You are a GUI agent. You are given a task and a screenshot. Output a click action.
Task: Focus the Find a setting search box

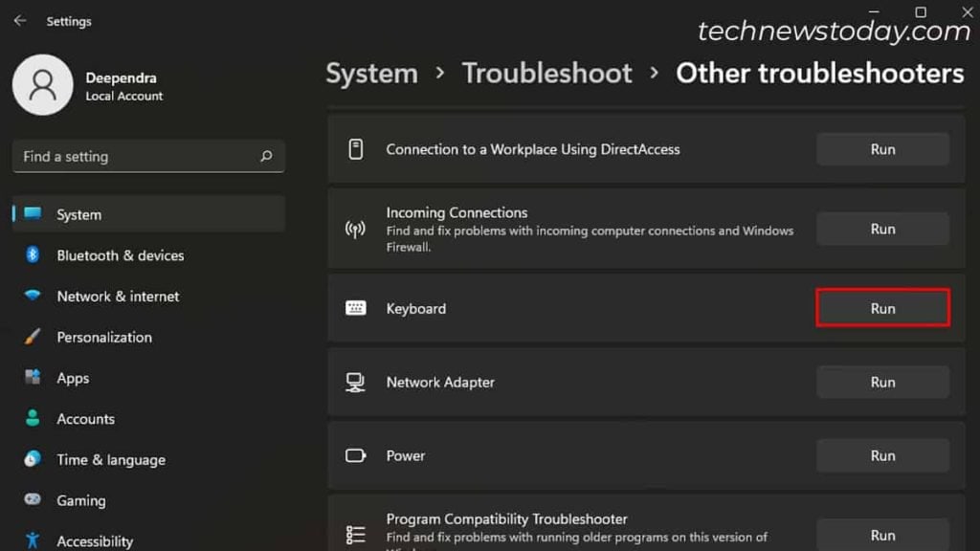pos(134,157)
